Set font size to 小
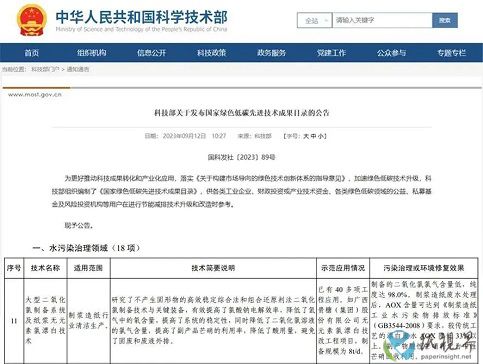 [321, 136]
